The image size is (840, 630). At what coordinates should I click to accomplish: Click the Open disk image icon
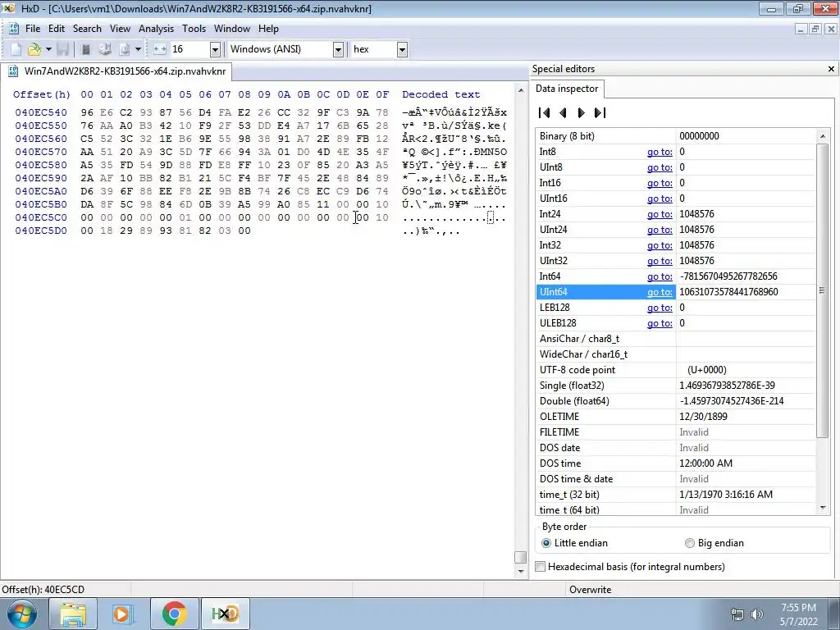pos(125,49)
